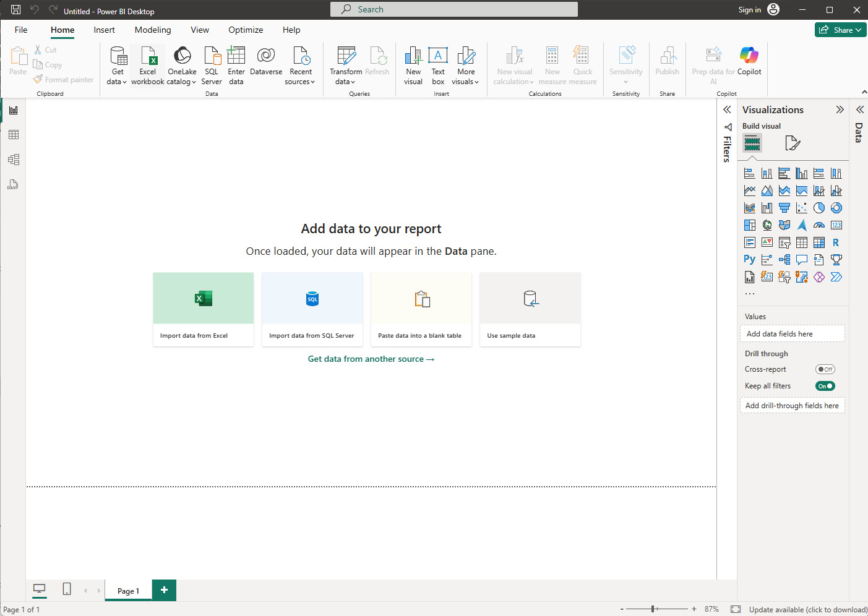
Task: Select the Power Automate visual
Action: coord(836,277)
